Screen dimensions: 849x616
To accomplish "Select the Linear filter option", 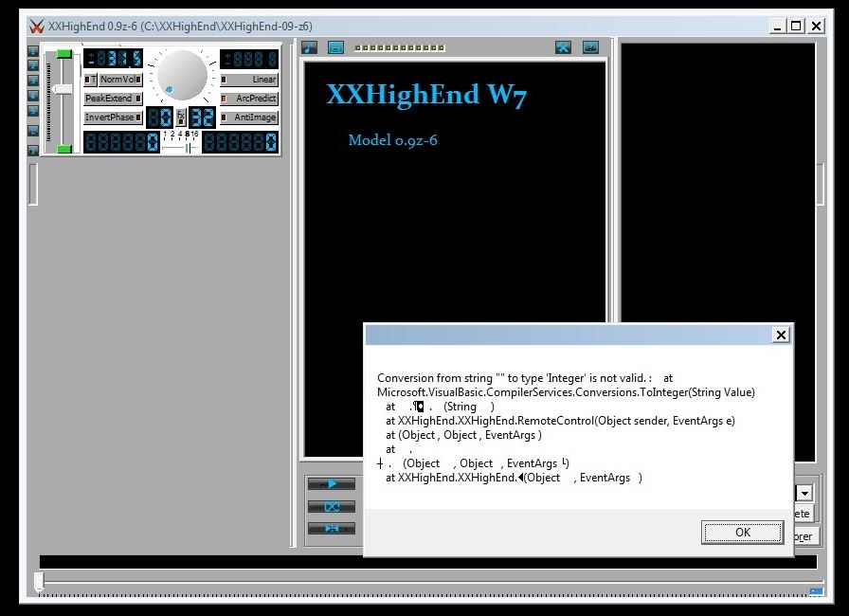I will click(249, 80).
